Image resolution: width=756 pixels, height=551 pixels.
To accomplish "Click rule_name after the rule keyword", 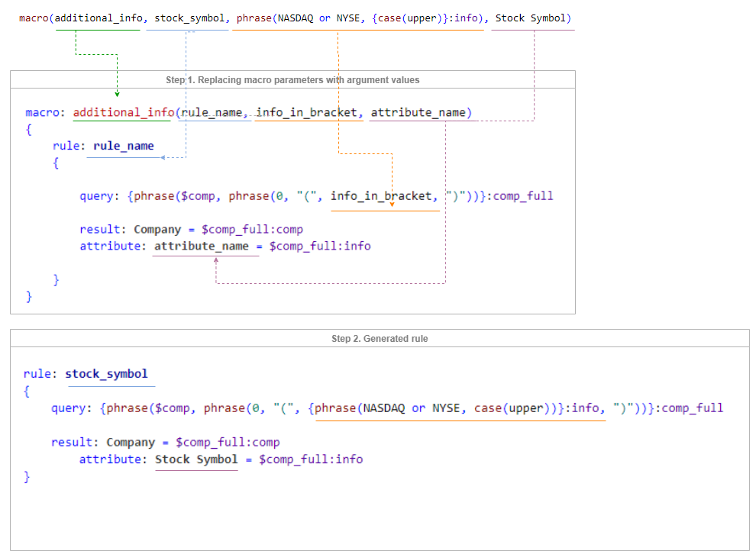I will click(124, 146).
